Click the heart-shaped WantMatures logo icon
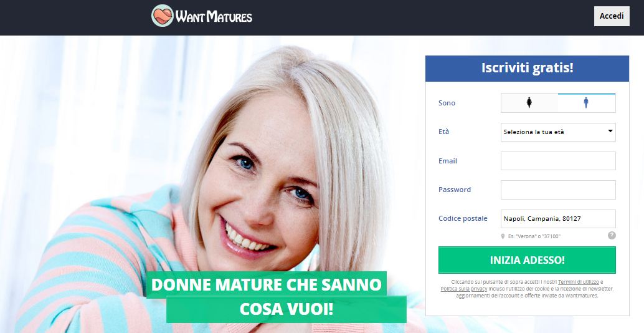Viewport: 644px width, 333px height. tap(162, 16)
